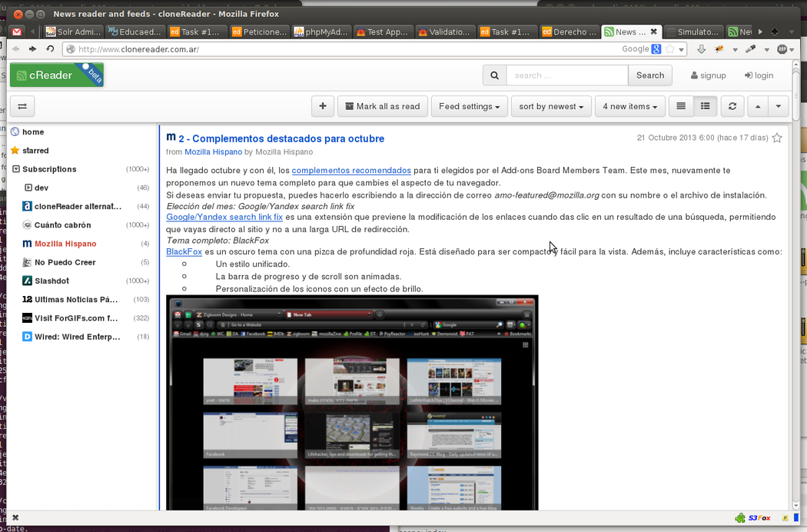Open the Feed settings dropdown
This screenshot has width=807, height=532.
tap(469, 106)
